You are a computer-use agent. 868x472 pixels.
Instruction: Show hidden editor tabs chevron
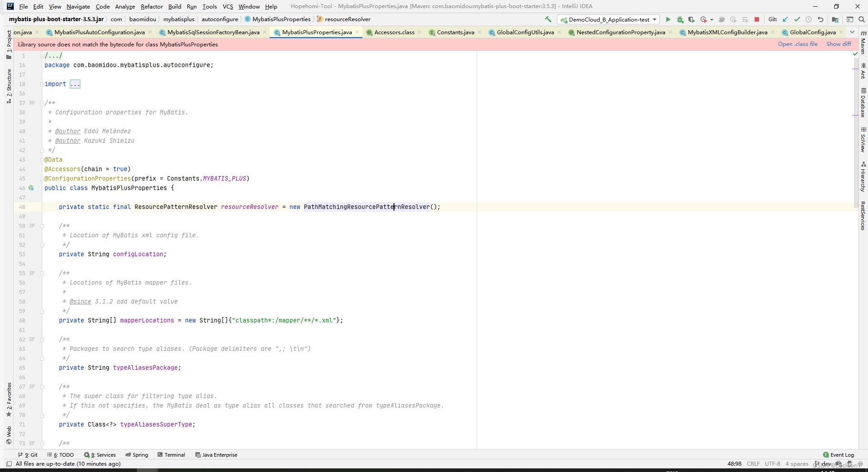[x=852, y=32]
